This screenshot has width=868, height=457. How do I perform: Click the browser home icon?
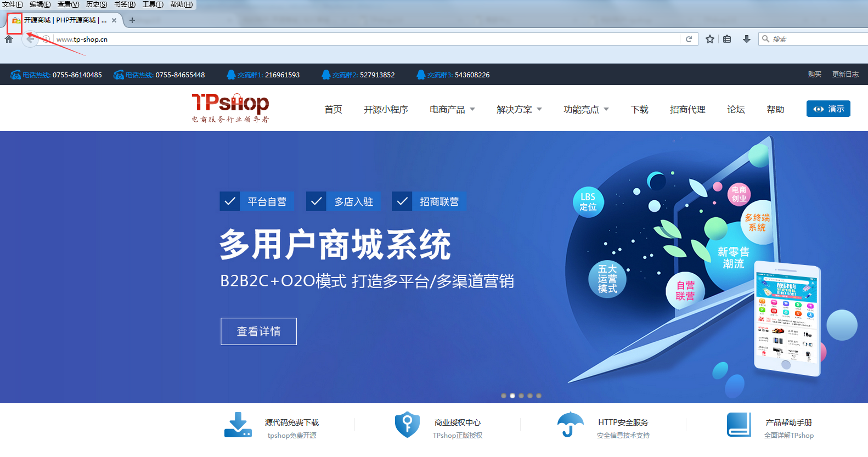tap(9, 39)
